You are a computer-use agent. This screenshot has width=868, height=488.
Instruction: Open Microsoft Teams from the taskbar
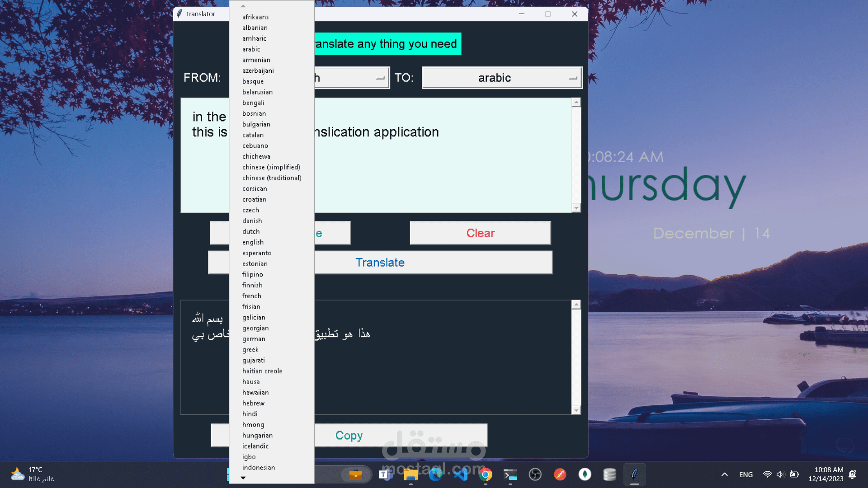point(386,474)
